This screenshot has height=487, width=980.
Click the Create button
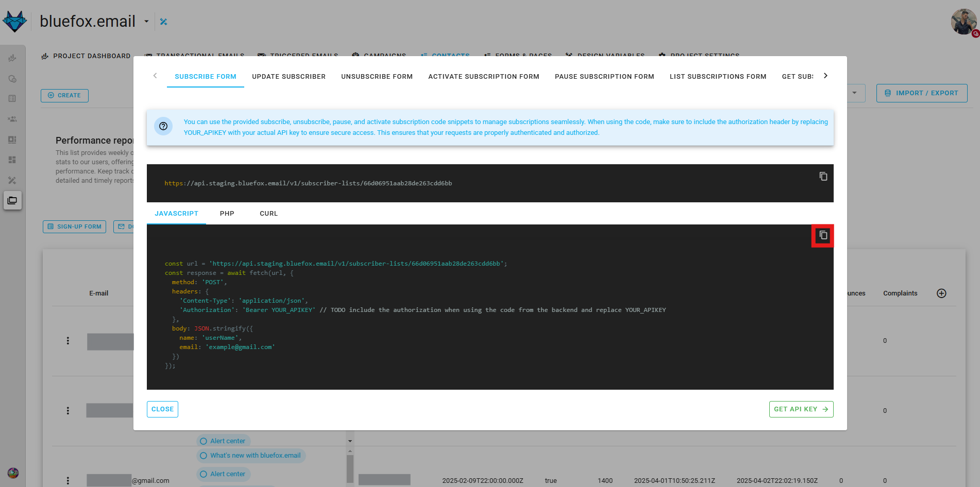click(64, 95)
